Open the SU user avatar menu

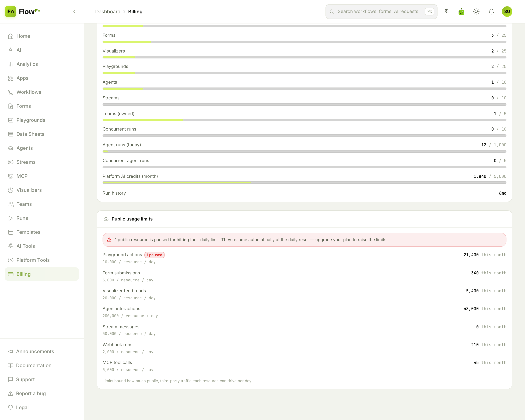click(x=507, y=11)
